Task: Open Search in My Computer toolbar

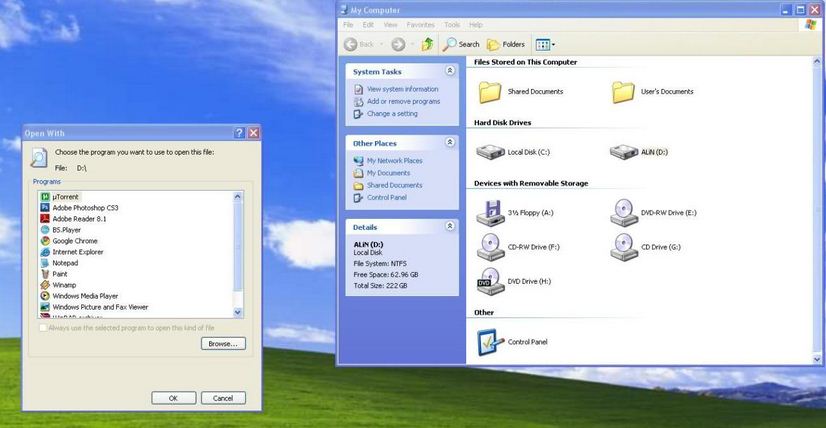Action: (x=461, y=45)
